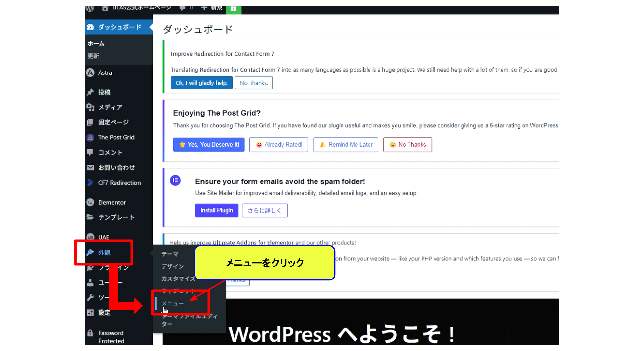Click the padlock icon for Password Protected
644x351 pixels.
coord(90,333)
